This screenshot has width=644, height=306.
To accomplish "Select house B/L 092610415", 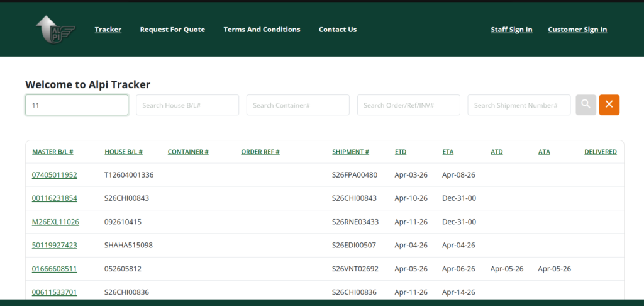I will [123, 222].
